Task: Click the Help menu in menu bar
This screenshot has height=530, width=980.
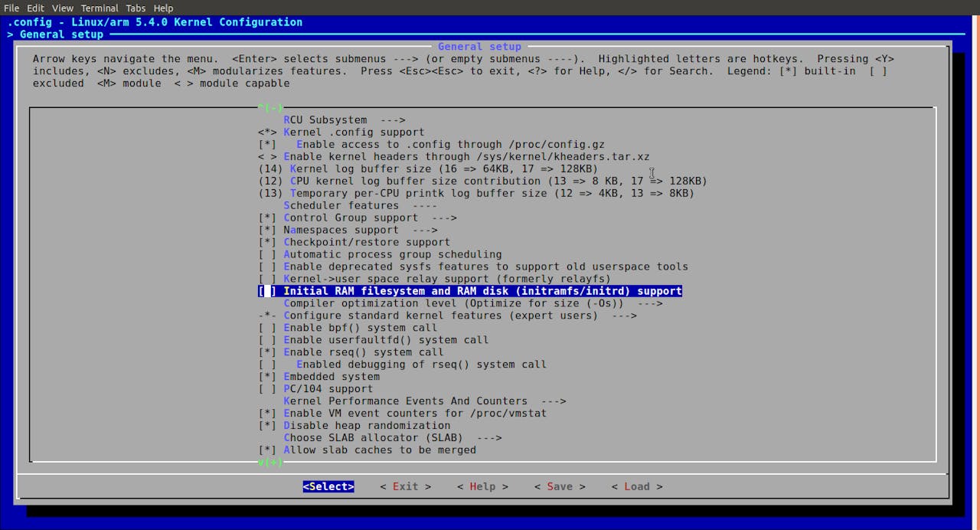Action: pos(163,8)
